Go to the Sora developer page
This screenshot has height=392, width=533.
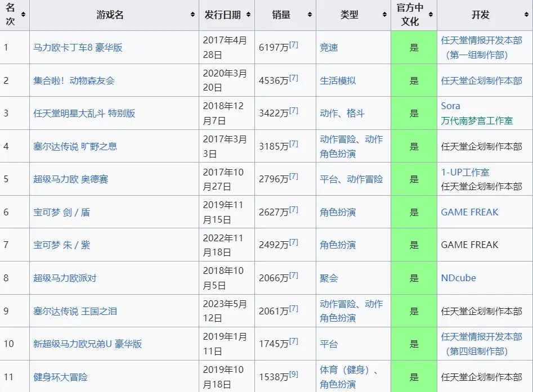[450, 106]
